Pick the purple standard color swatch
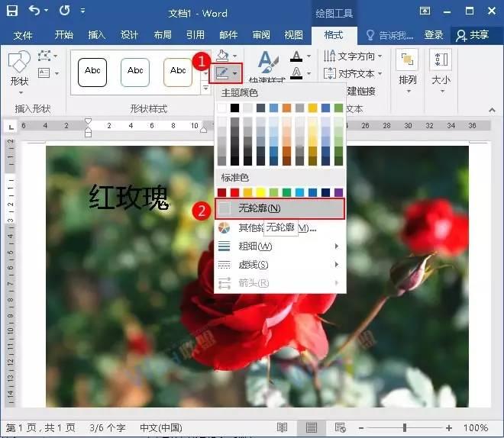The width and height of the screenshot is (504, 438). pyautogui.click(x=338, y=192)
